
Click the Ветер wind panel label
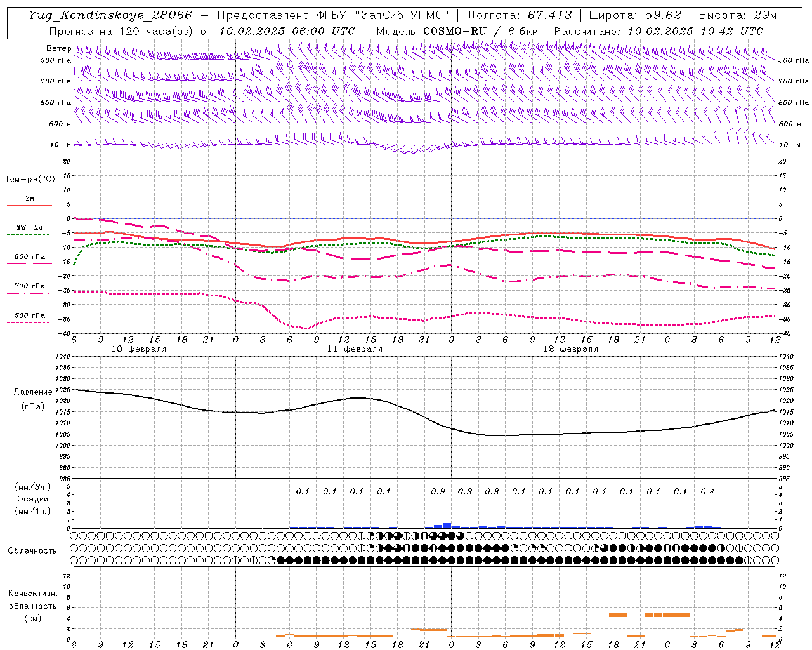tap(58, 48)
